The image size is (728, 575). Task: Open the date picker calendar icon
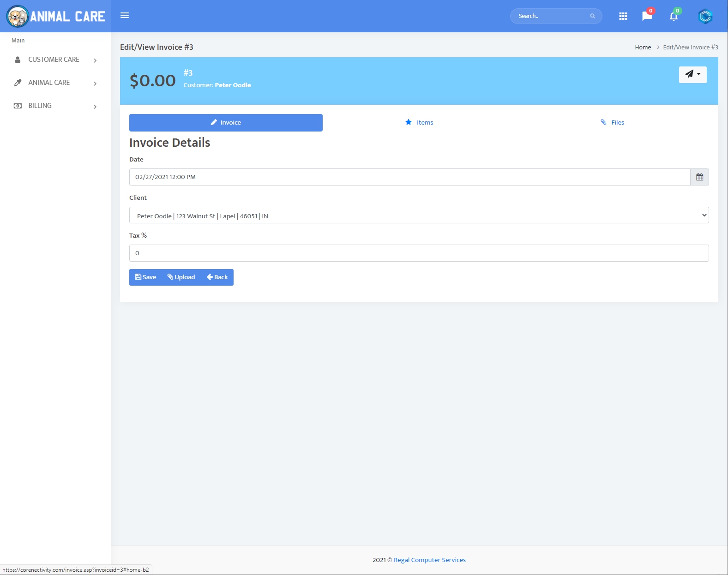699,177
